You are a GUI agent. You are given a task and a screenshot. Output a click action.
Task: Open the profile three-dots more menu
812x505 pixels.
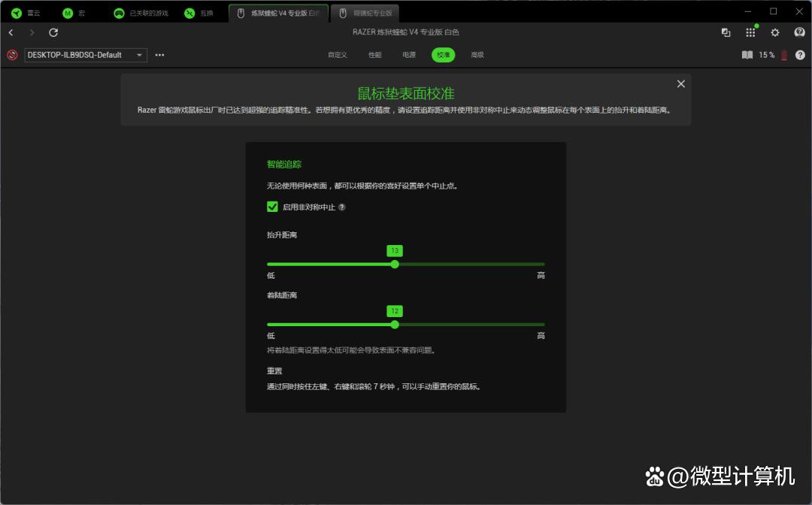coord(159,55)
